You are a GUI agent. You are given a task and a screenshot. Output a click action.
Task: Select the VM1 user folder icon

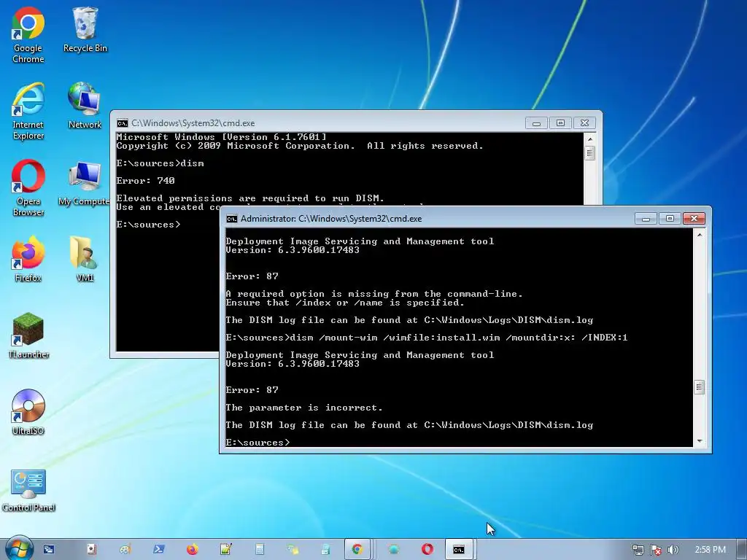(x=85, y=260)
